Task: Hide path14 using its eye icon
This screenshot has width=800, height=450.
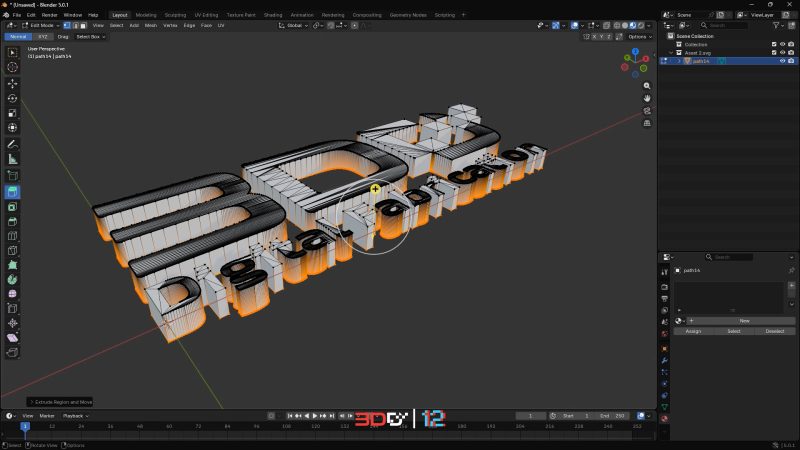Action: [x=782, y=61]
